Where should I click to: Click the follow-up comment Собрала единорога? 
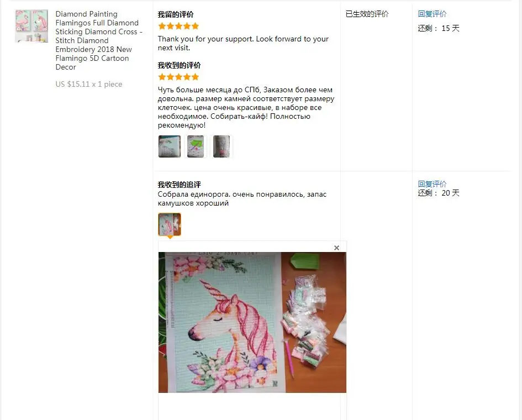(242, 198)
